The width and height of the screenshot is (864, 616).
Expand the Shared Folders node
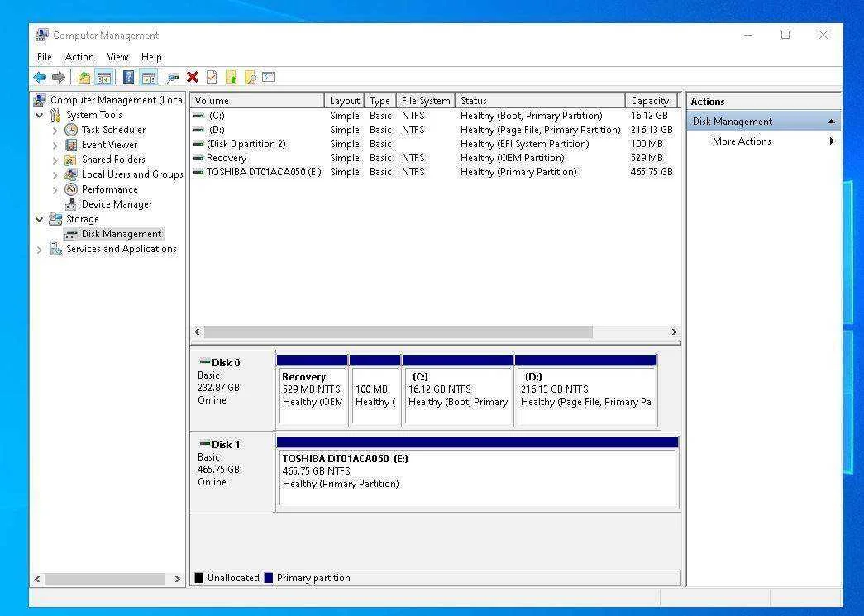pyautogui.click(x=55, y=160)
